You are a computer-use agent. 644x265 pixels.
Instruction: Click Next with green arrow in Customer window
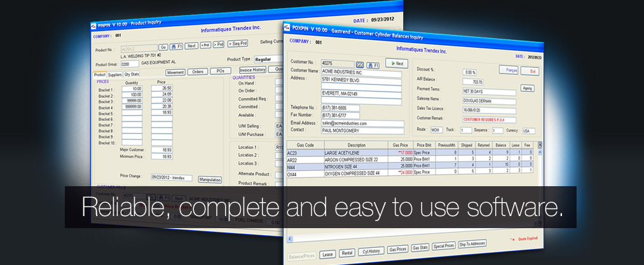coord(396,64)
